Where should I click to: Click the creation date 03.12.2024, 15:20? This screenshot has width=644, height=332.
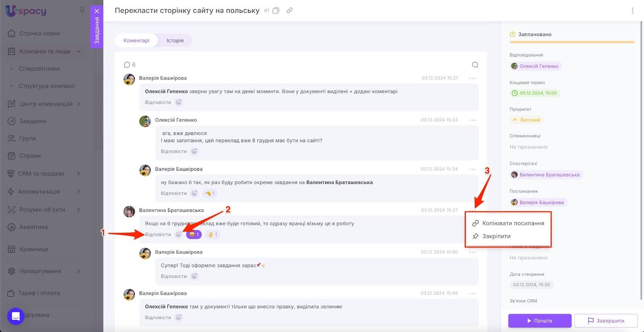[531, 285]
